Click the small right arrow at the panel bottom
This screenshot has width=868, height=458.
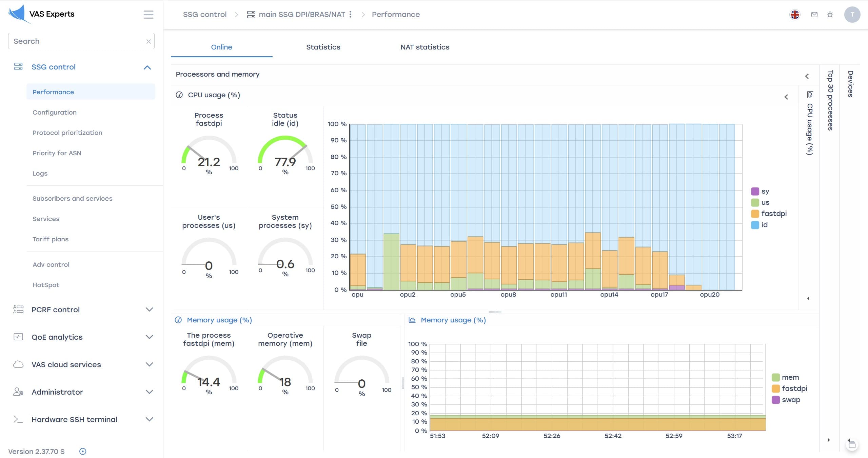(829, 440)
